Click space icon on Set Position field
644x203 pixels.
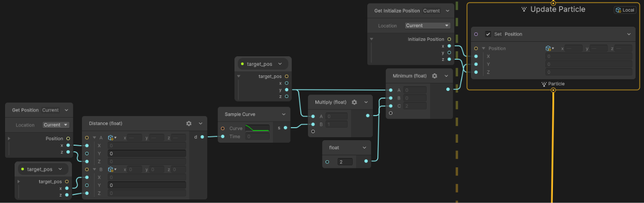click(549, 49)
